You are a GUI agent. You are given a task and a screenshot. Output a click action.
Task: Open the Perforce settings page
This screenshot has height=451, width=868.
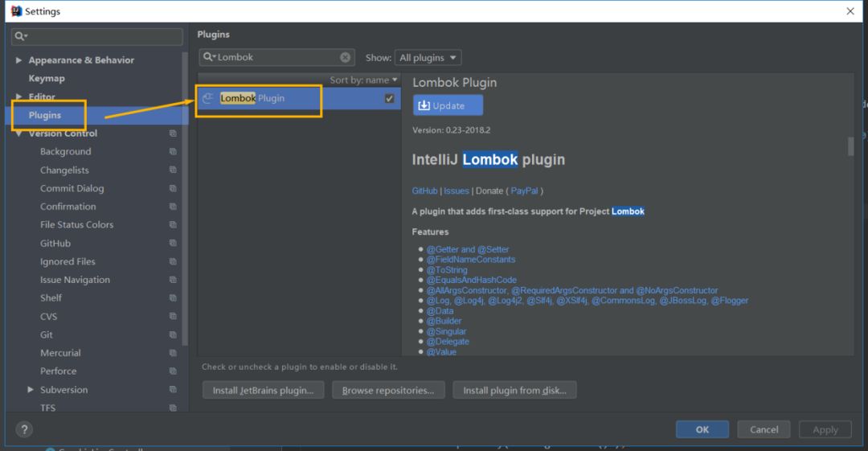(x=58, y=371)
